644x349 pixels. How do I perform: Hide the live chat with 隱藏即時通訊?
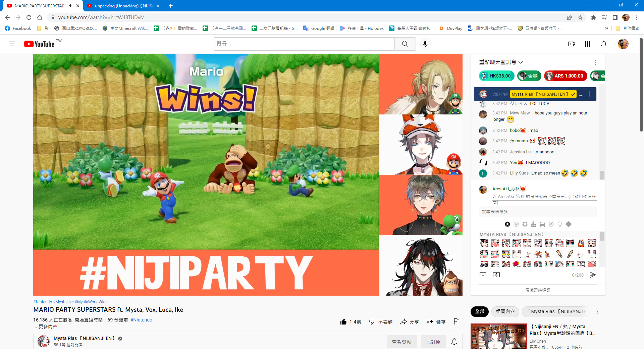(538, 290)
